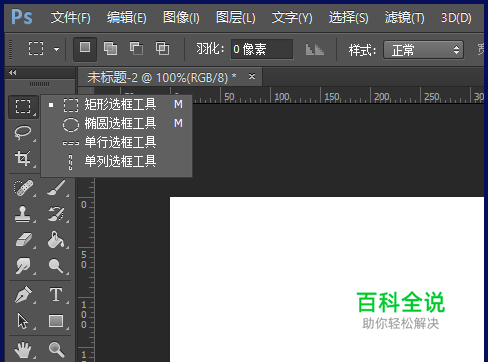
Task: Open the 滤镜(T) menu
Action: [405, 17]
